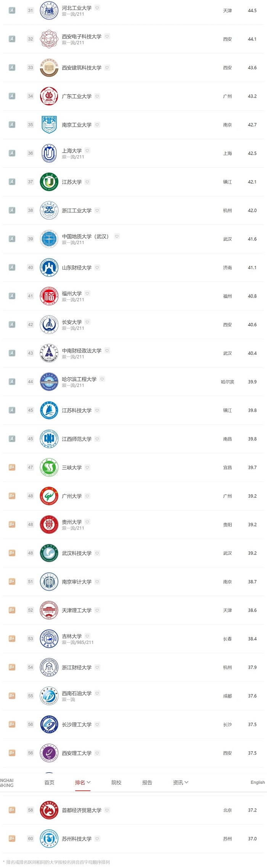Expand the 资讯 dropdown menu

coord(181,783)
